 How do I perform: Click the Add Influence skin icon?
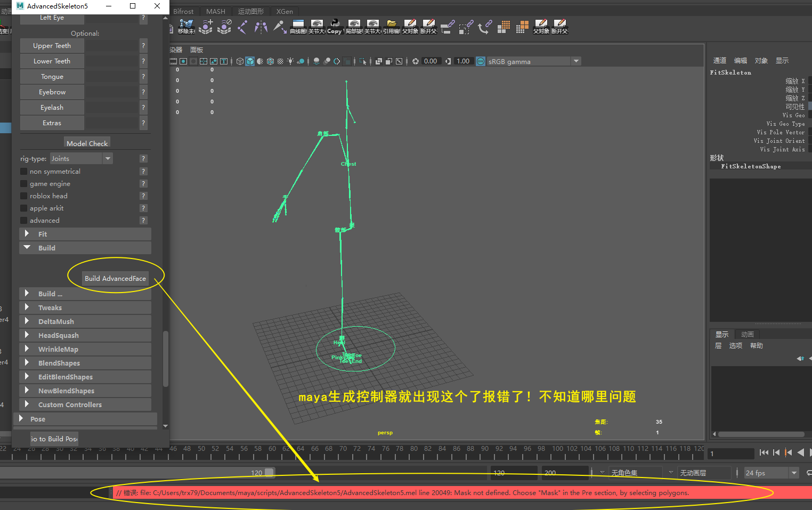206,26
